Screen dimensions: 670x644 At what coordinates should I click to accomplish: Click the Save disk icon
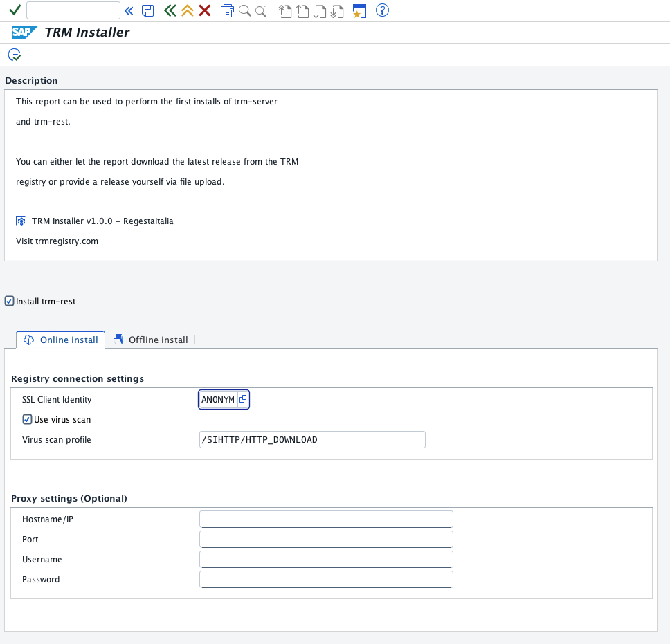click(x=147, y=10)
